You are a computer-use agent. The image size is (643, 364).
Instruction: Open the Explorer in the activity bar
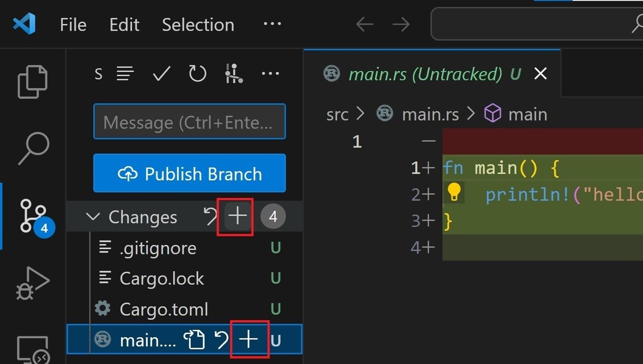[32, 81]
